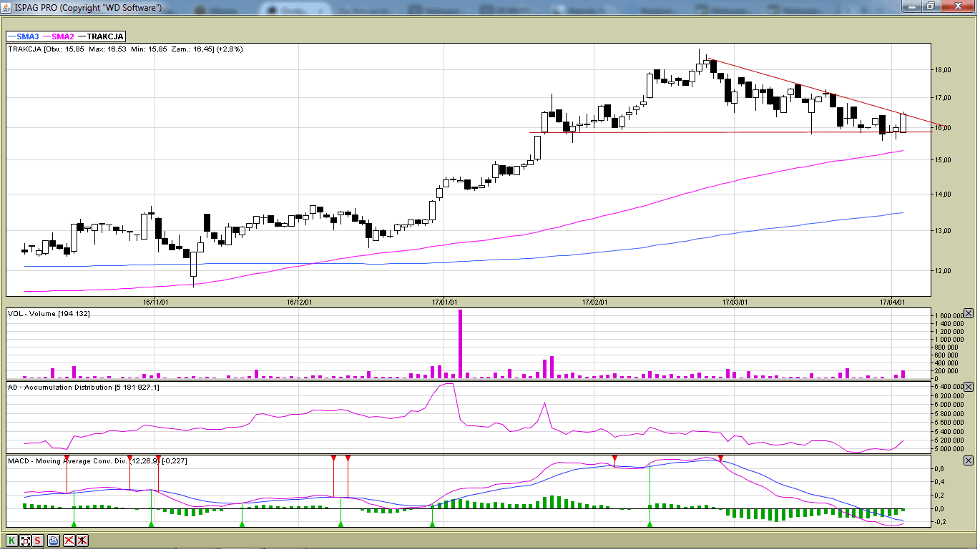Click the tallest volume bar spike
980x552 pixels.
click(x=460, y=343)
